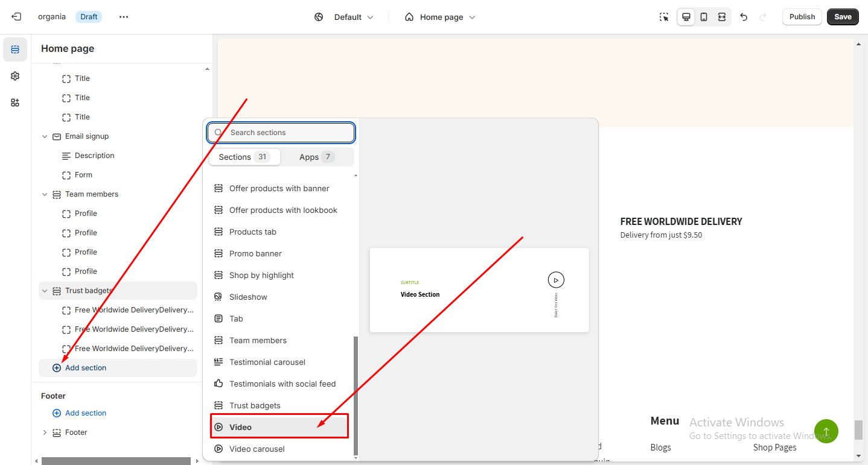
Task: Switch to the Apps tab
Action: tap(316, 157)
